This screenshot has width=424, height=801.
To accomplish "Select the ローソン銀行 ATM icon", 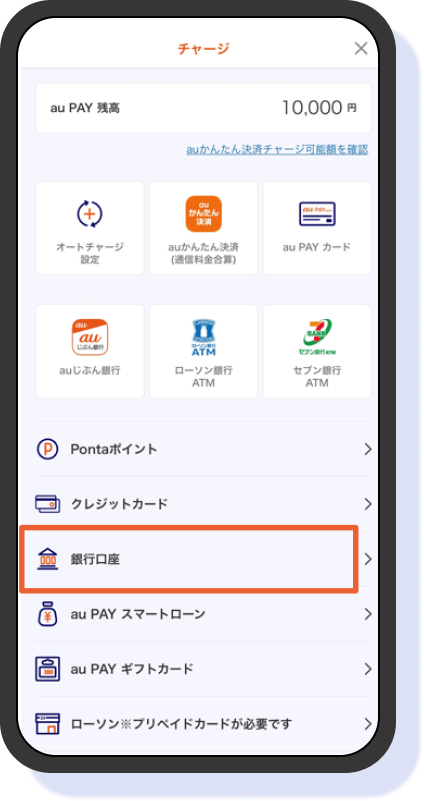I will click(x=203, y=337).
